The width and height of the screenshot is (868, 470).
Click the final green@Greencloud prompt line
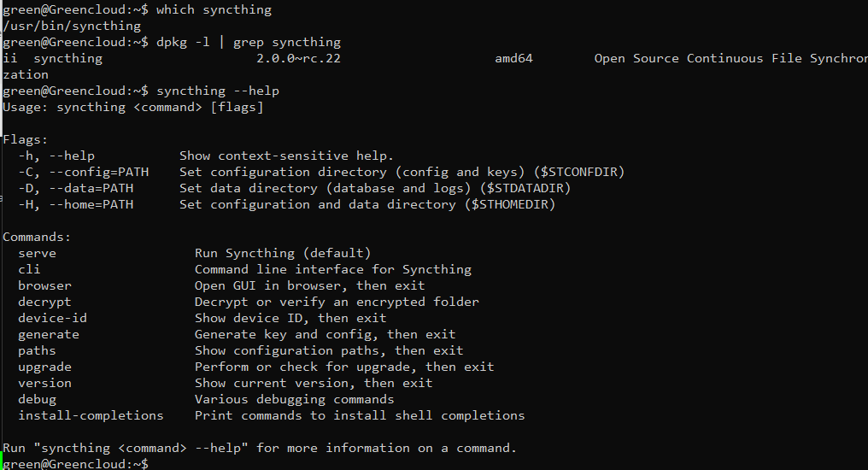pos(76,464)
